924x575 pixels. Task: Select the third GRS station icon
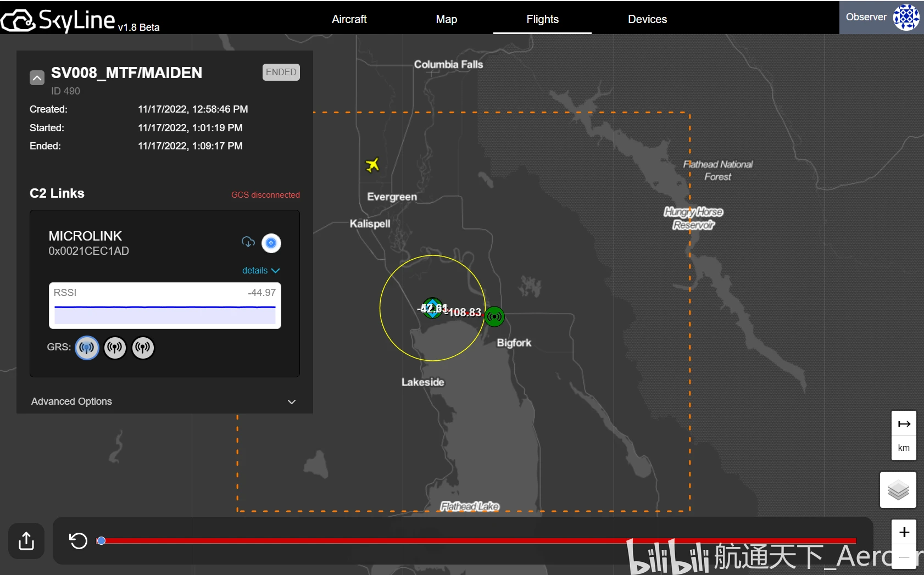click(x=143, y=348)
